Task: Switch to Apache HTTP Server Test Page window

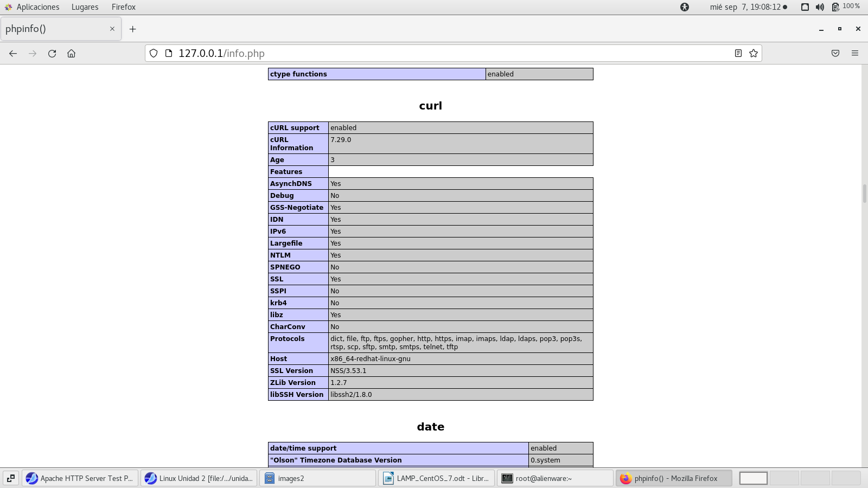Action: (80, 478)
